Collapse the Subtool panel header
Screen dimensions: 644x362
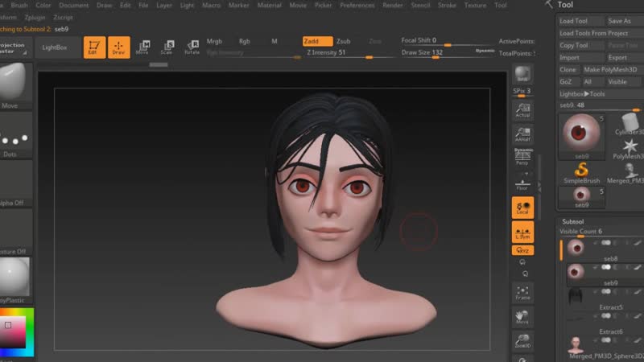point(572,221)
